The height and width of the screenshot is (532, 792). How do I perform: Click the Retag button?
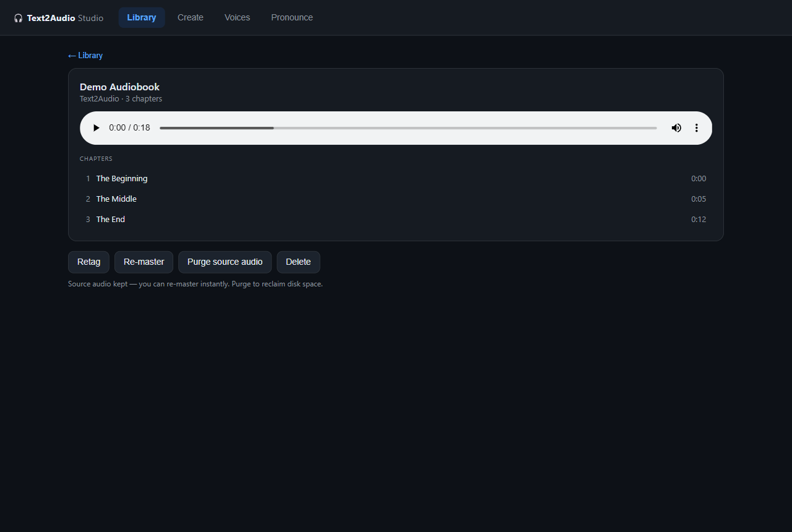point(88,262)
